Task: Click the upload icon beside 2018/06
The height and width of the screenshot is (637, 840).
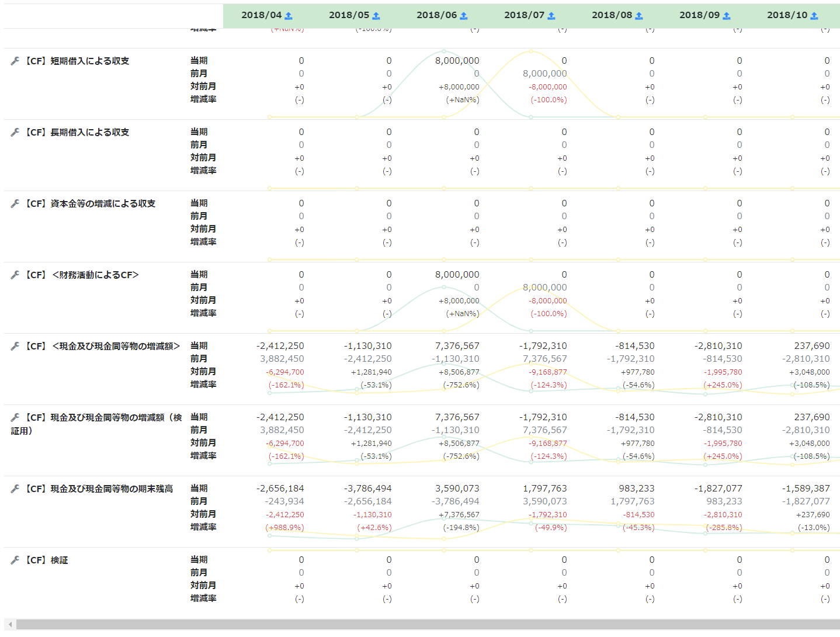Action: click(x=464, y=16)
